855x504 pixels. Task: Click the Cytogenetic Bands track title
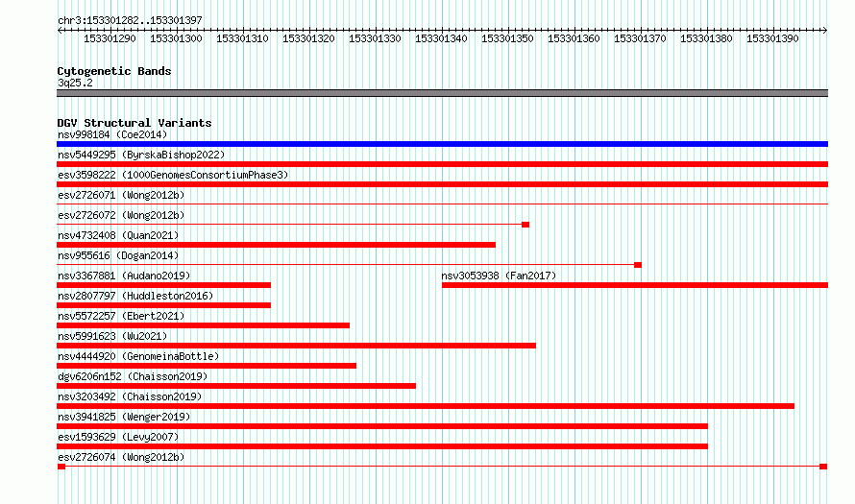coord(114,71)
